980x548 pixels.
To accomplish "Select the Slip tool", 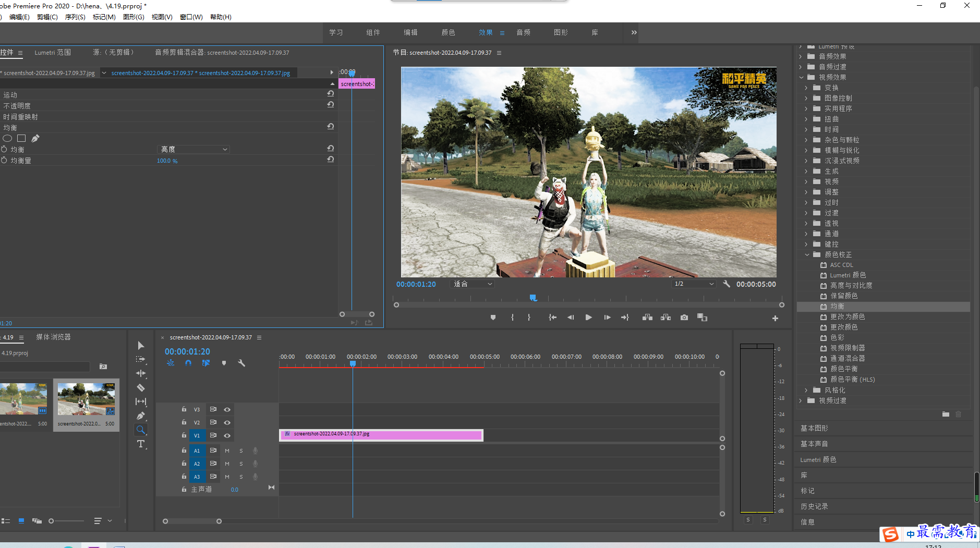I will [x=141, y=401].
